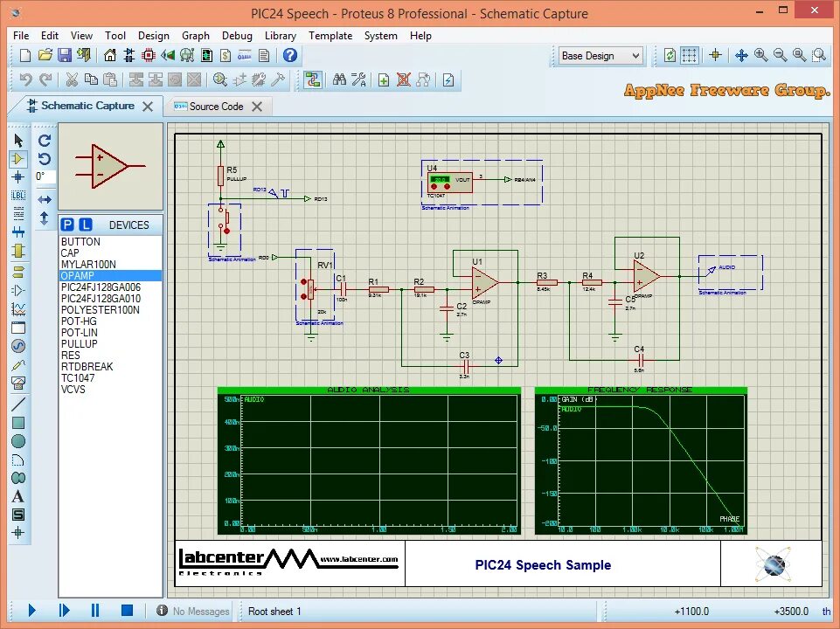The height and width of the screenshot is (629, 840).
Task: Open the Template menu
Action: pyautogui.click(x=330, y=36)
